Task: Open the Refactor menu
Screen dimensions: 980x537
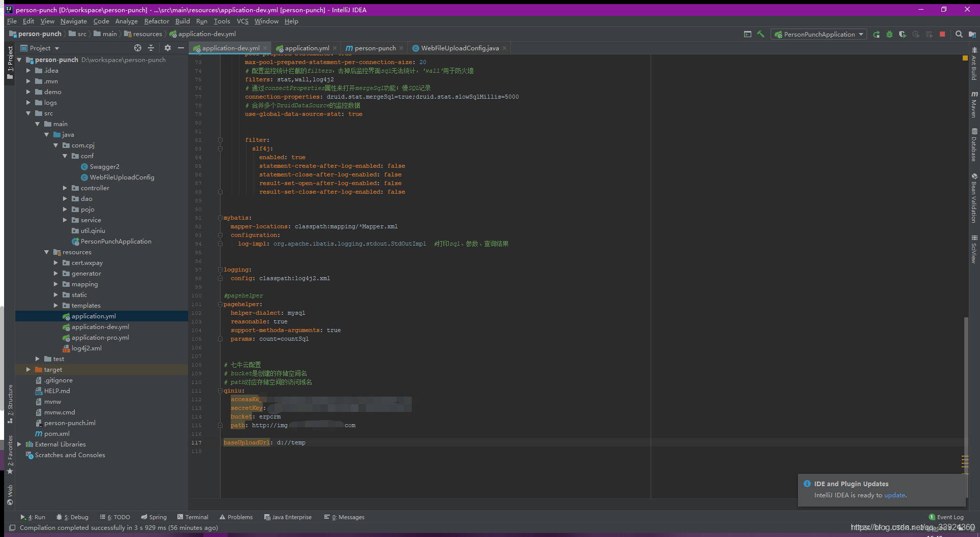Action: [x=157, y=21]
